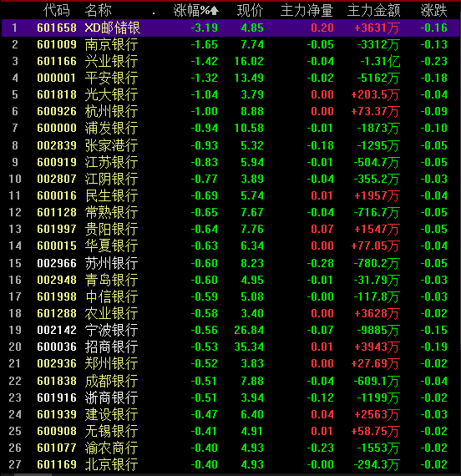Open 兴业银行 stock entry
This screenshot has height=476, width=461.
click(x=111, y=61)
